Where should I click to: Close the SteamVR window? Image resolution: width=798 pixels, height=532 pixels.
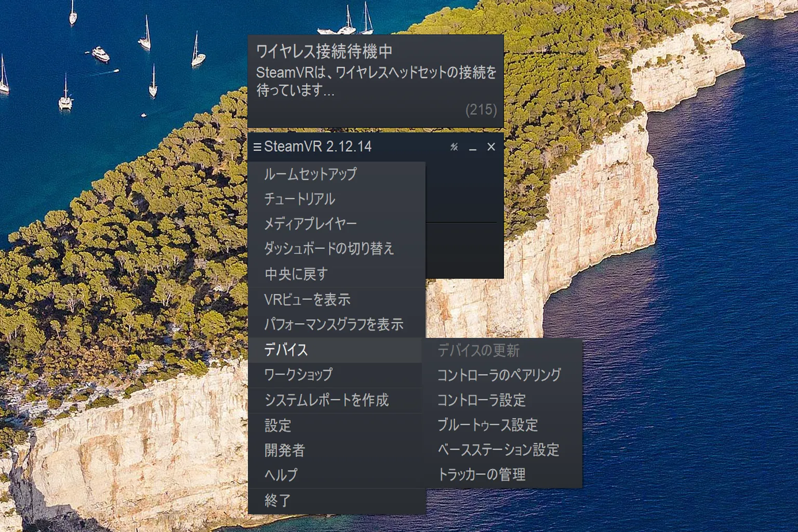pos(491,147)
